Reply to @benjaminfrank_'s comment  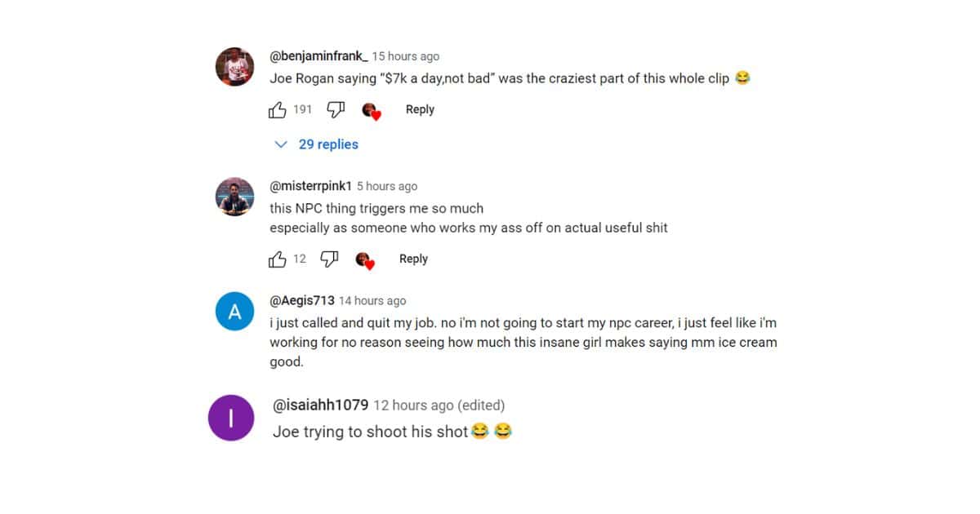point(420,109)
